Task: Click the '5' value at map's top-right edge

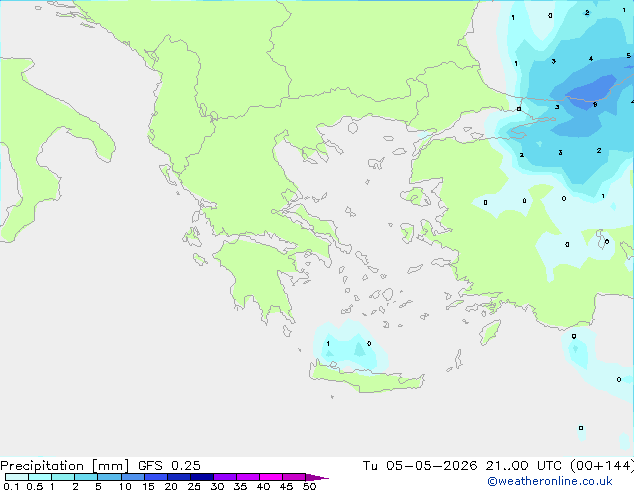Action: [x=628, y=55]
